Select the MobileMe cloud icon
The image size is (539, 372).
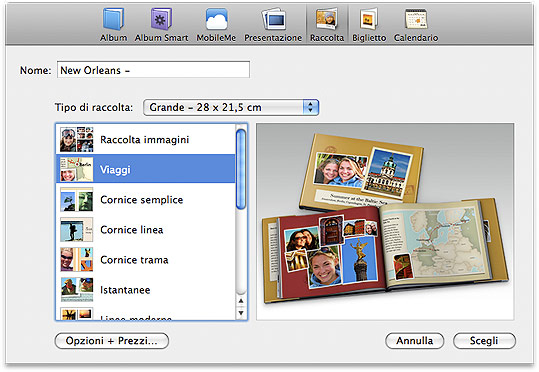tap(216, 19)
